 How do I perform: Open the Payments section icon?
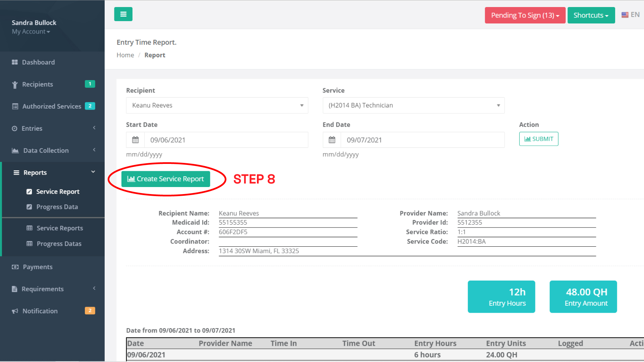(15, 266)
